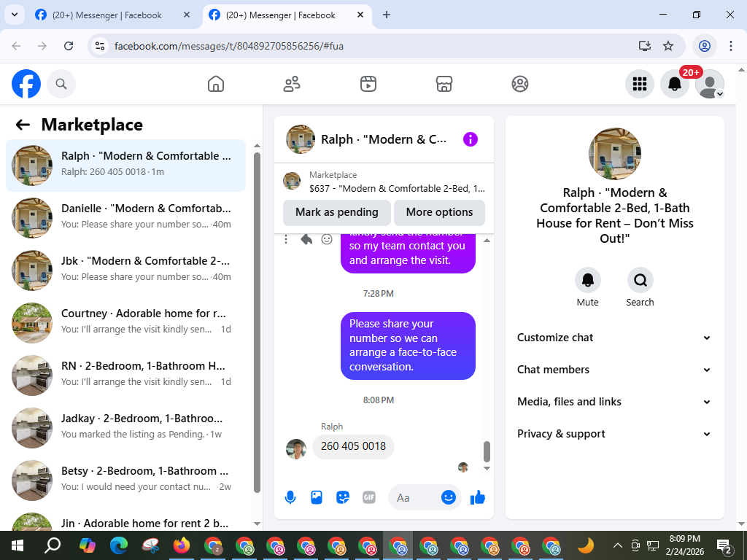This screenshot has width=747, height=560.
Task: Open the RN 2-Bedroom conversation
Action: (125, 375)
